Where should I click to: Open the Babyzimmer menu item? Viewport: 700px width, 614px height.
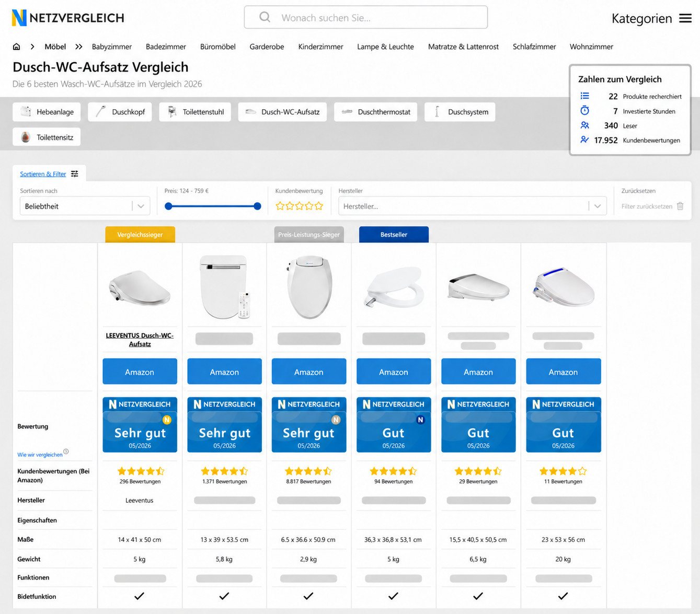tap(112, 47)
